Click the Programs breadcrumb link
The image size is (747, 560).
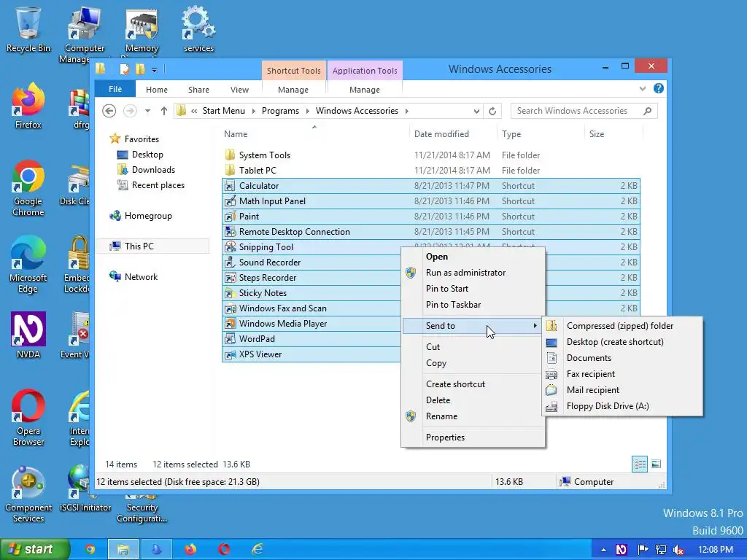click(280, 111)
